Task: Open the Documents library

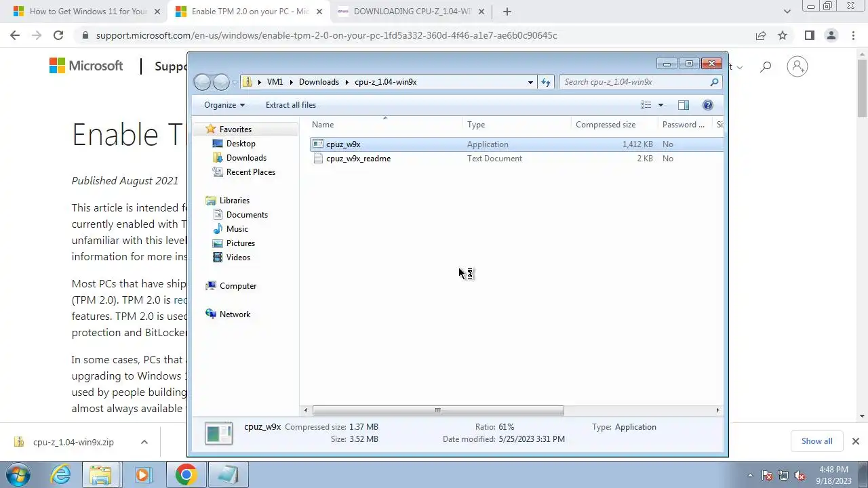Action: (x=247, y=215)
